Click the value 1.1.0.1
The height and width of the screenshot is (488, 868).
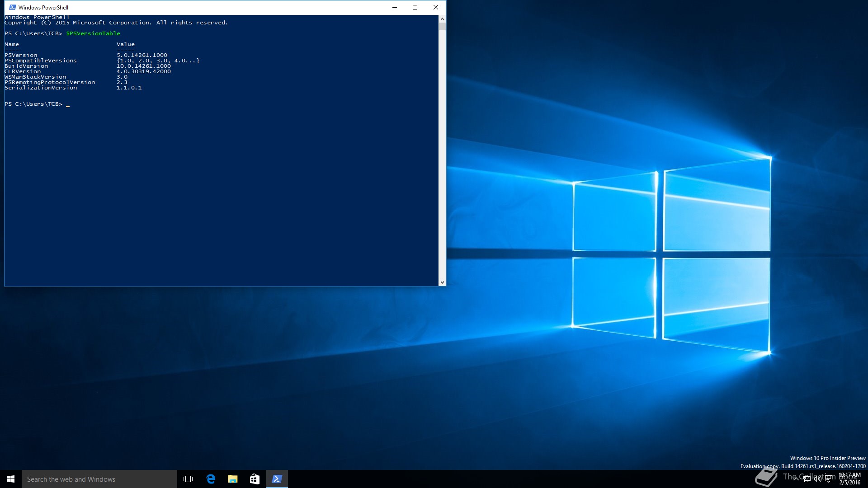coord(129,88)
